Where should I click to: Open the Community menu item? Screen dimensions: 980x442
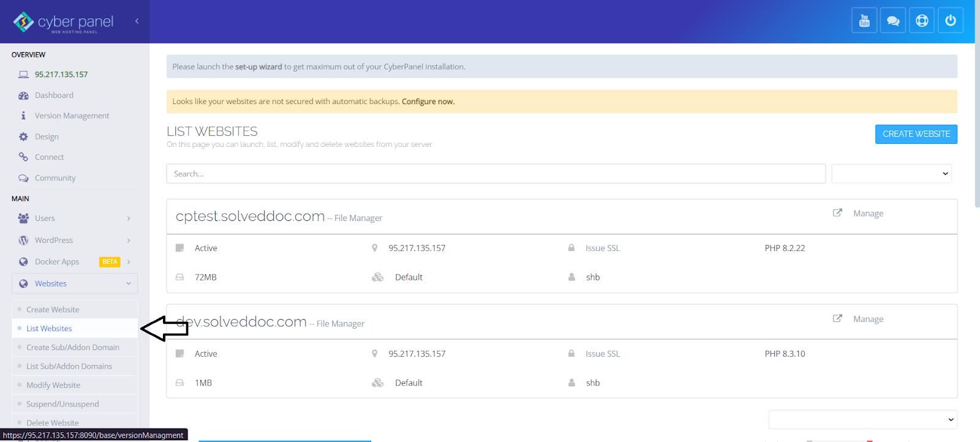pos(55,178)
